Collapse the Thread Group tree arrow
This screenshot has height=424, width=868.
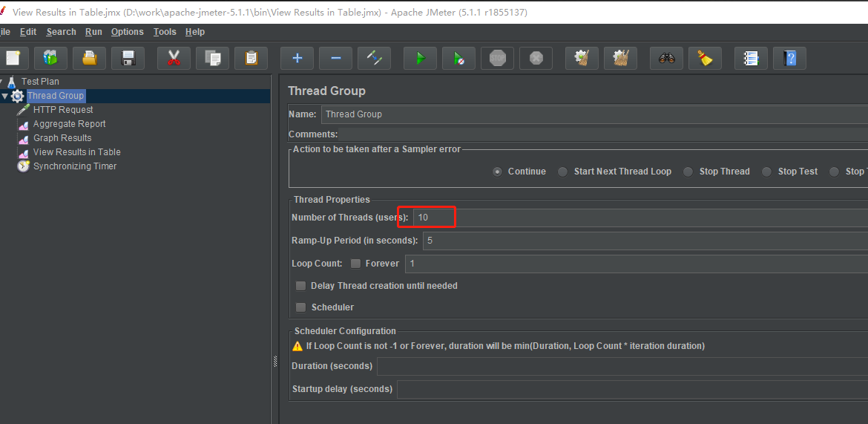point(5,96)
